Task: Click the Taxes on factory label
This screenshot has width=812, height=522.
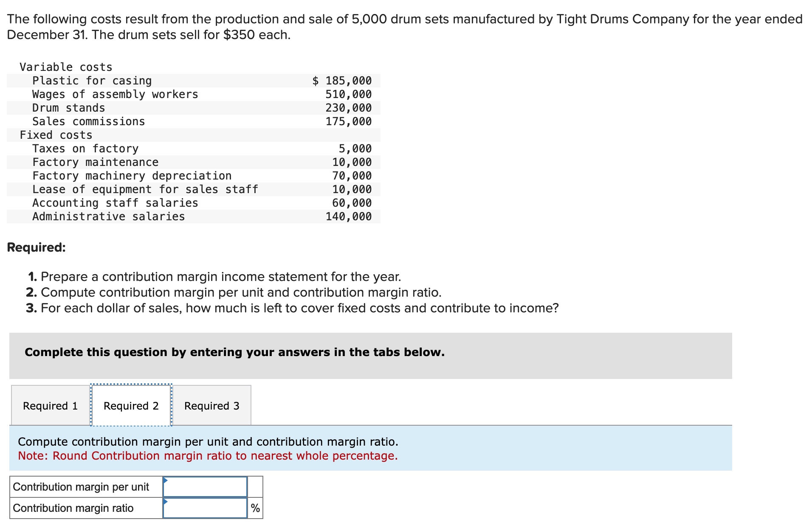Action: [x=85, y=149]
